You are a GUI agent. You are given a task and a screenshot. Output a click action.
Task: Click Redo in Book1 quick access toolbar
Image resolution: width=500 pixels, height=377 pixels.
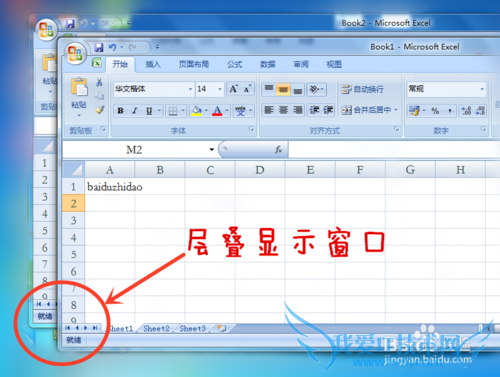tap(132, 48)
